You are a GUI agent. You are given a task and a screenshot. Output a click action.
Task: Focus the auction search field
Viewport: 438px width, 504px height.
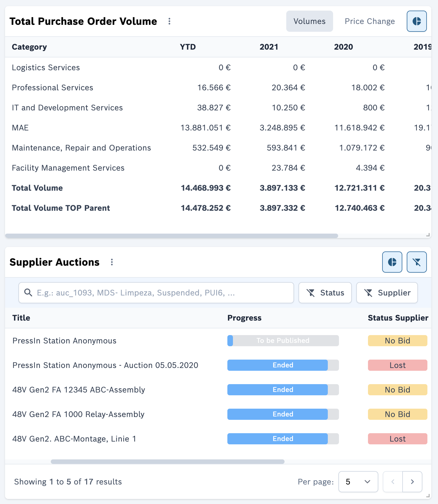tap(156, 293)
